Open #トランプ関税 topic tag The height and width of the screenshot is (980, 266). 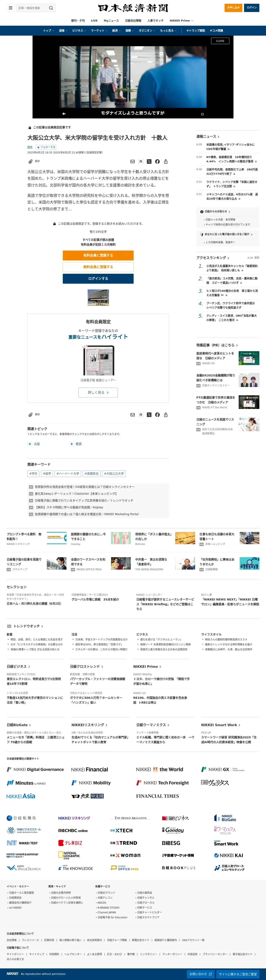click(x=196, y=30)
